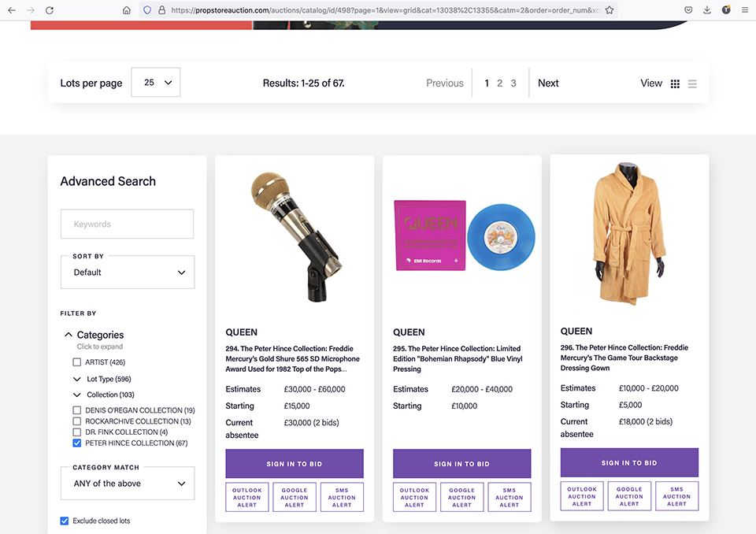
Task: Click the browser reload icon
Action: click(50, 10)
